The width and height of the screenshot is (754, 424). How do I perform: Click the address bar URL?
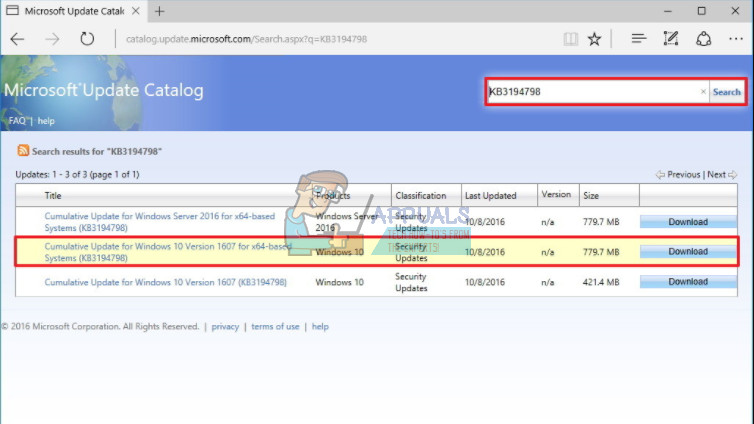[246, 39]
